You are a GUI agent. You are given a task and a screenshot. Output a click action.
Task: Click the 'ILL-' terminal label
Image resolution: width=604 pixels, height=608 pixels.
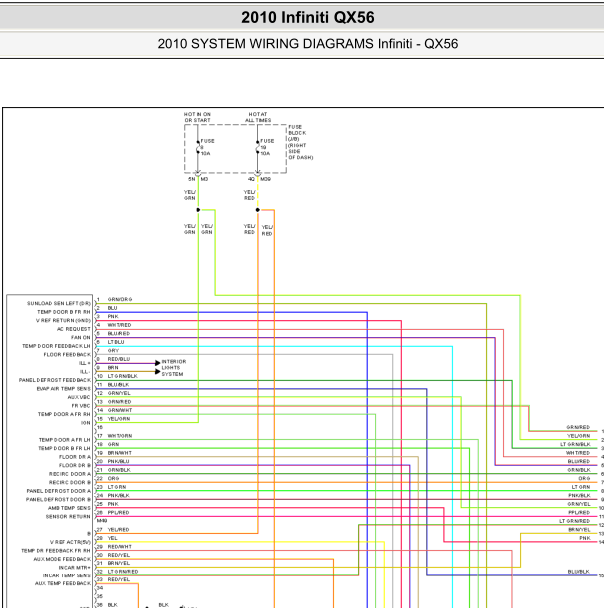85,371
